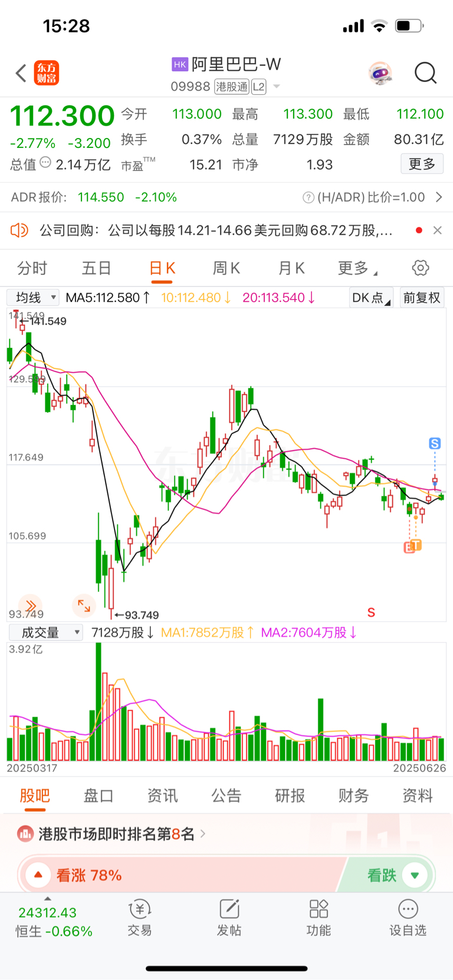The width and height of the screenshot is (453, 980).
Task: Select the 日K chart tab
Action: [162, 268]
